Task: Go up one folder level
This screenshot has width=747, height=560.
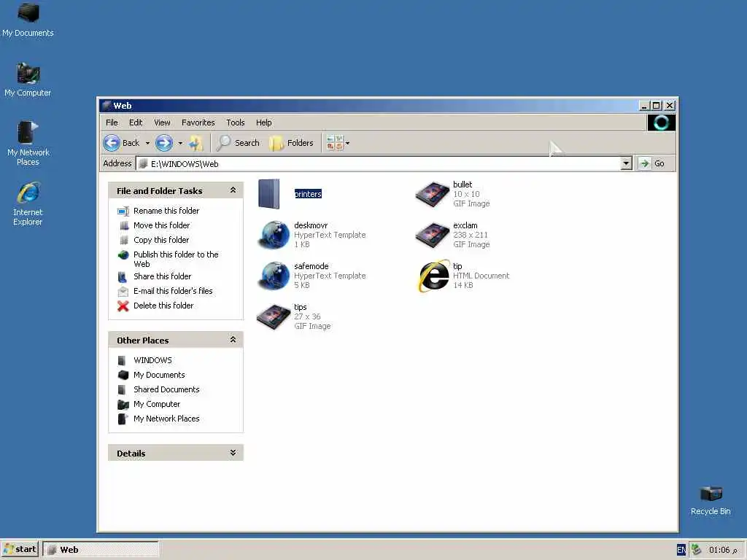Action: pos(196,143)
